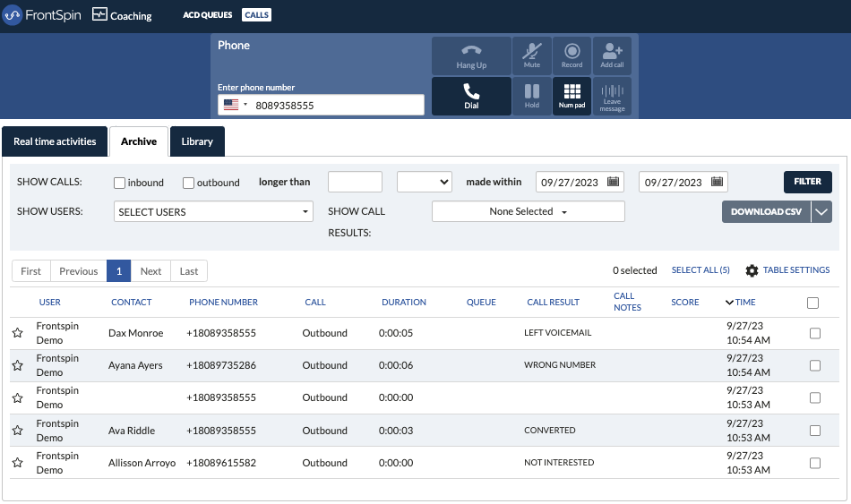Check the Ava Riddle row checkbox

pyautogui.click(x=814, y=431)
